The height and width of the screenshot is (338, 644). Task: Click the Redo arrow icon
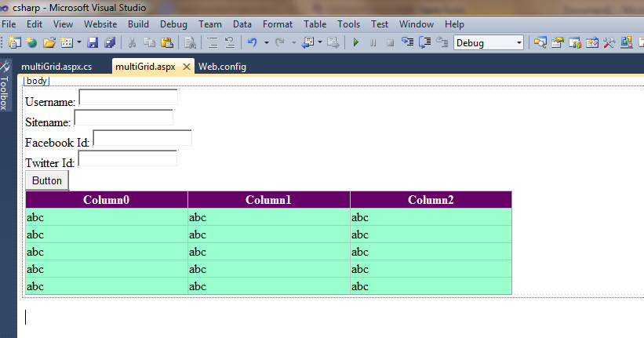[280, 42]
